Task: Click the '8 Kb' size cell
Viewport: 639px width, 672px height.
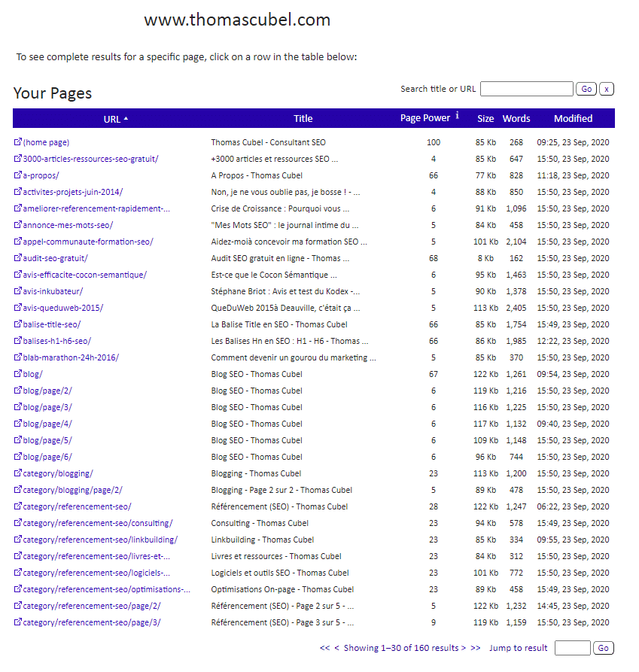Action: (485, 258)
